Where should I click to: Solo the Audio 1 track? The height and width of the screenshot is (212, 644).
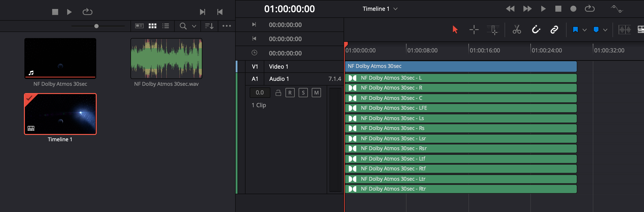[x=303, y=93]
